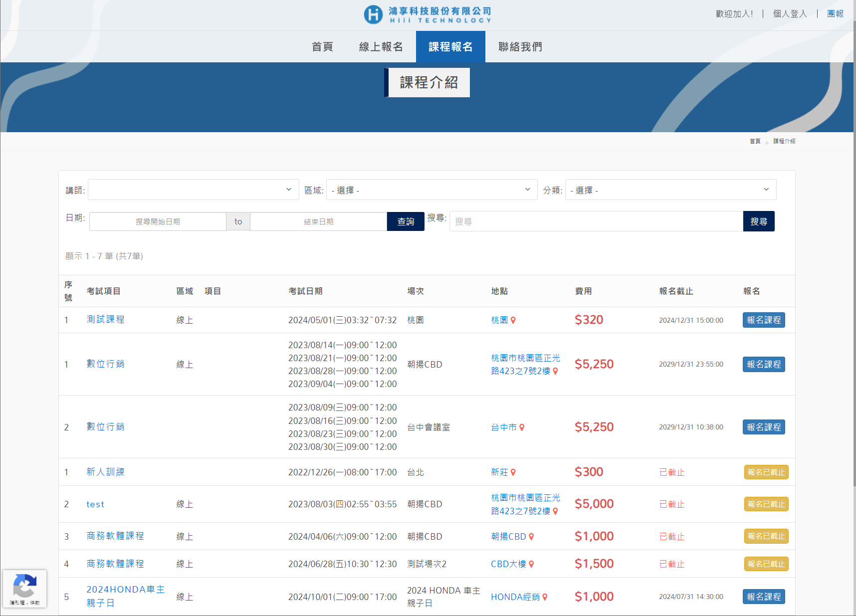Click the reCAPTCHA badge icon
The width and height of the screenshot is (856, 616).
[24, 586]
